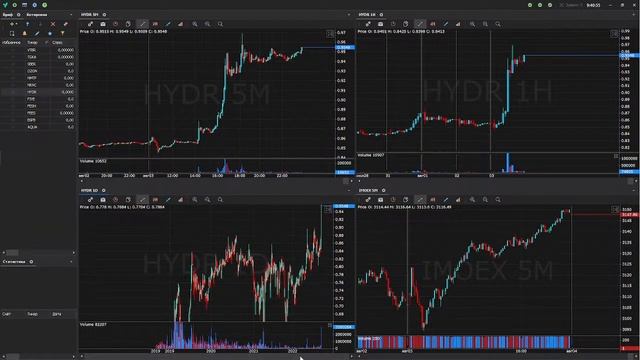Click the blue current price label on HYDR 5M

[x=345, y=47]
